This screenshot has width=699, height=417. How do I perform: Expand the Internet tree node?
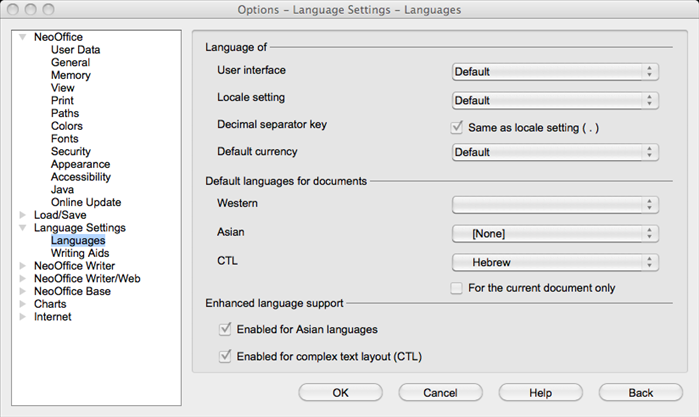22,317
